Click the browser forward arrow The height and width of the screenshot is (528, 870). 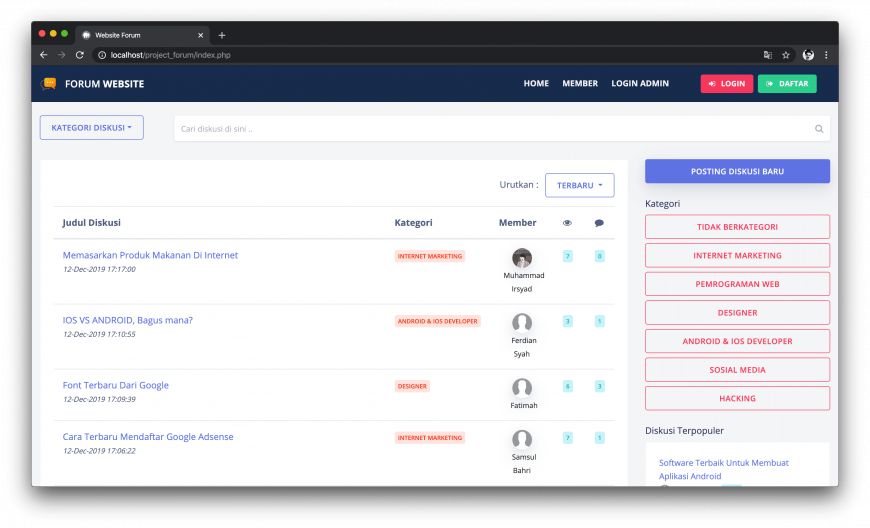pyautogui.click(x=62, y=55)
